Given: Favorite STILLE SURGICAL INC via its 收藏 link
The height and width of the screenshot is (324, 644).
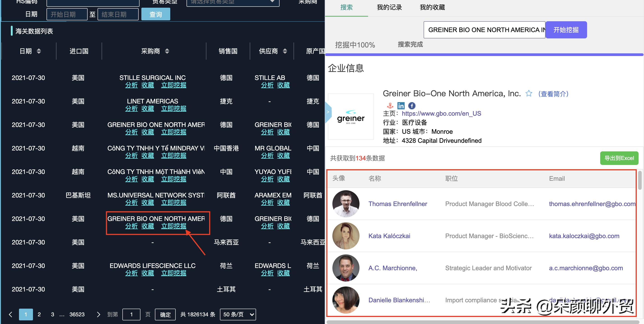Looking at the screenshot, I should click(x=148, y=85).
